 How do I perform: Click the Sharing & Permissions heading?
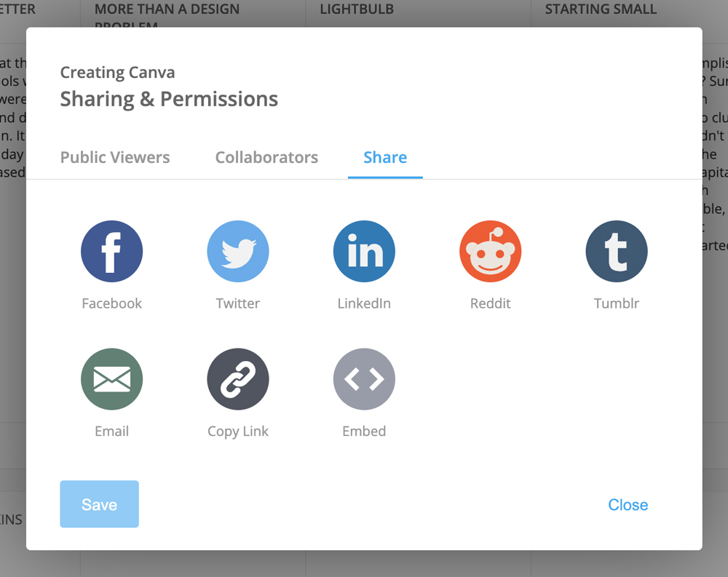169,99
